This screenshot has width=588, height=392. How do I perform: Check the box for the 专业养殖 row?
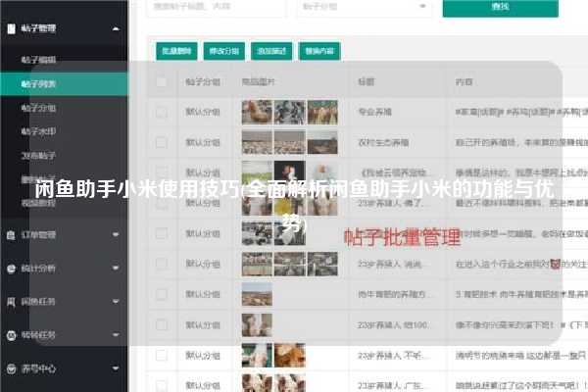coord(162,112)
